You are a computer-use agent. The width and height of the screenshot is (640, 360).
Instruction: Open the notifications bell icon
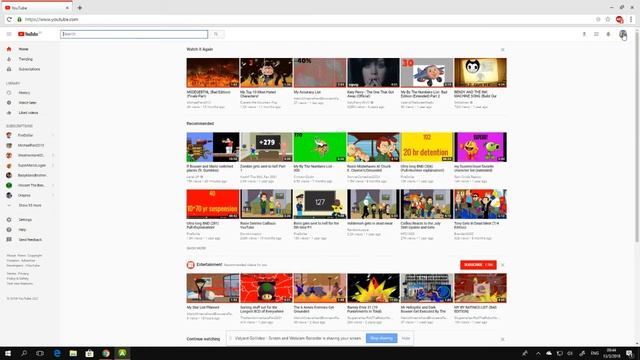608,34
